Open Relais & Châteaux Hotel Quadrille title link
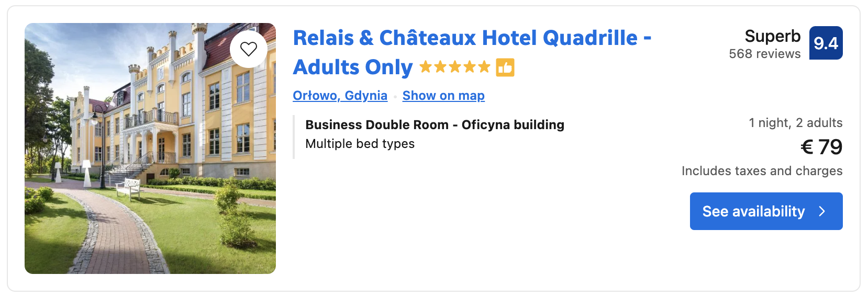This screenshot has height=298, width=868. (472, 38)
